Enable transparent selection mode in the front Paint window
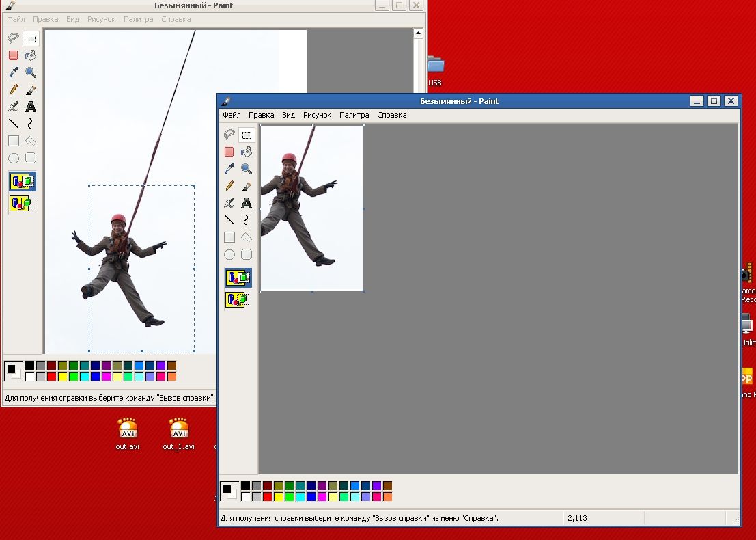Screen dimensions: 756x540 238,299
